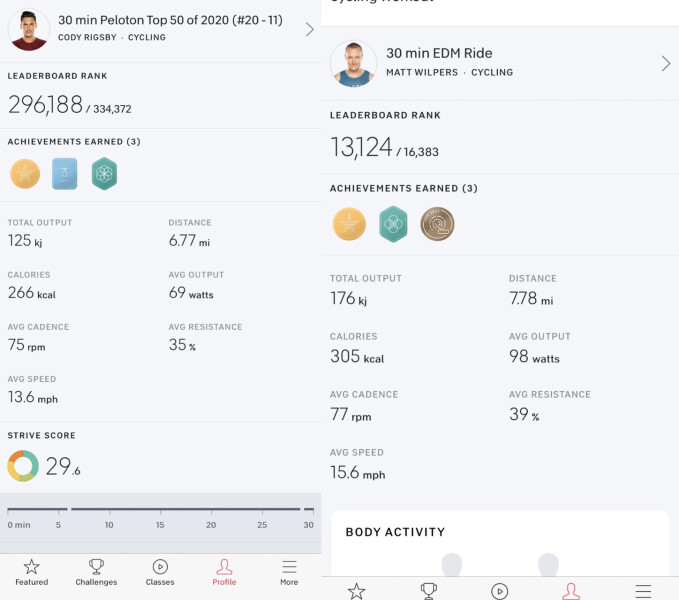
Task: Open Challenges tab in left screen
Action: 96,572
